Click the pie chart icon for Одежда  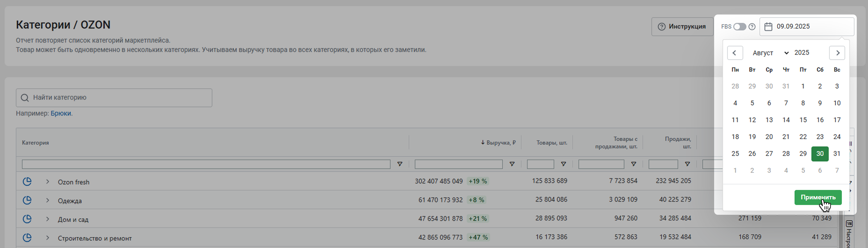pos(27,200)
